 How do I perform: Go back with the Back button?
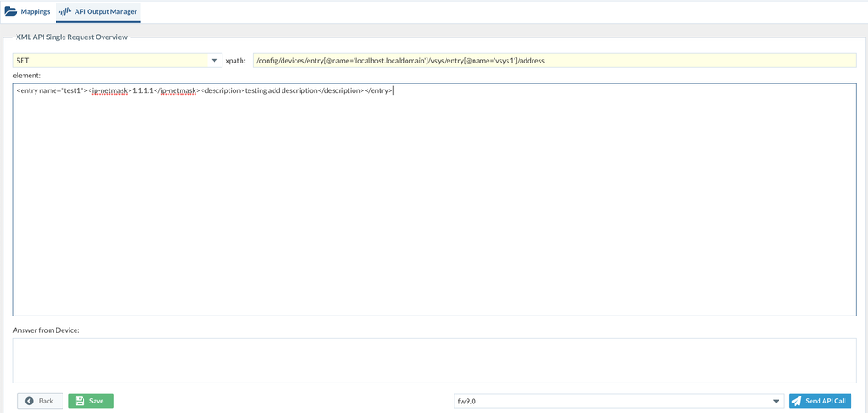tap(40, 401)
